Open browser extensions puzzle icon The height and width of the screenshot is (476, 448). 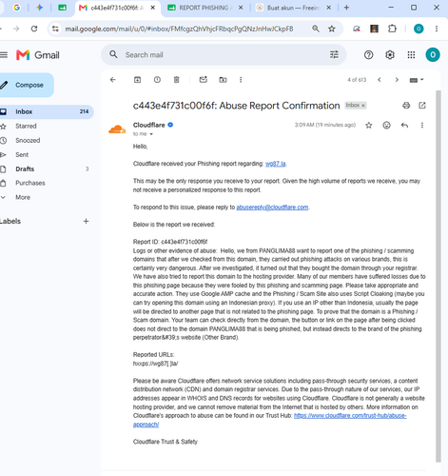[392, 29]
